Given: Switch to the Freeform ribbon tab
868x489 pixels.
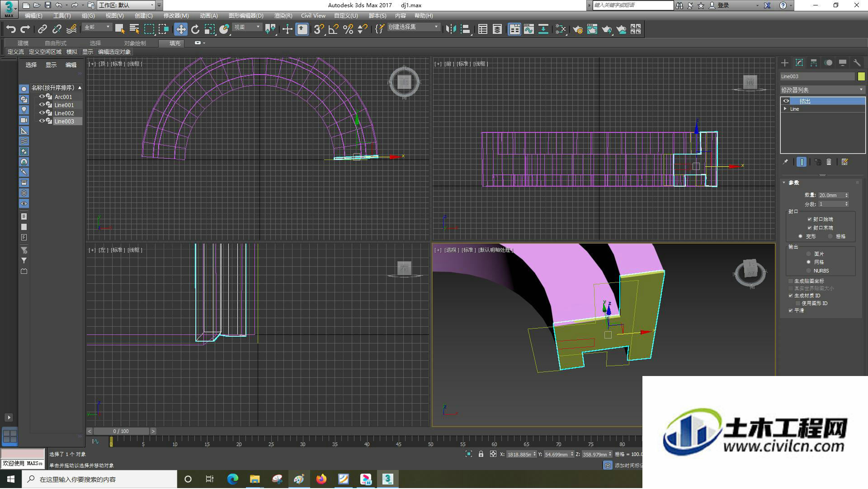Looking at the screenshot, I should click(x=56, y=43).
